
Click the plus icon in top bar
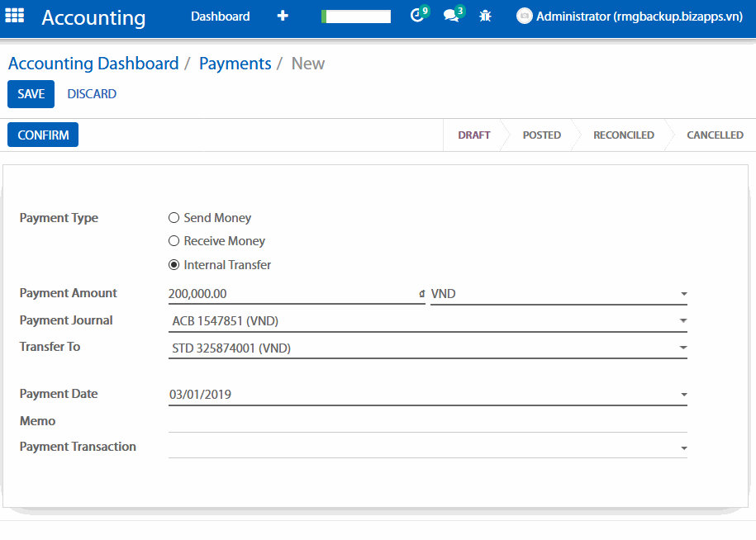283,16
